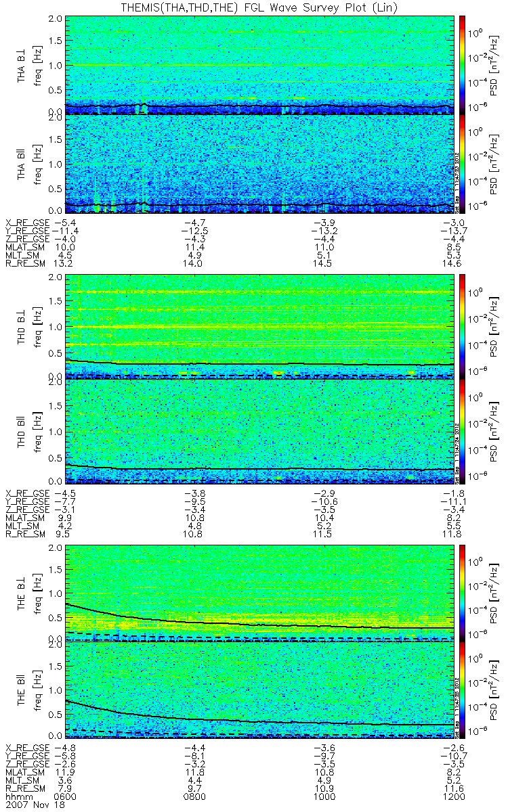Click the 'PSD [nT²/Hz]' label of THA B⊥ color bar

494,65
